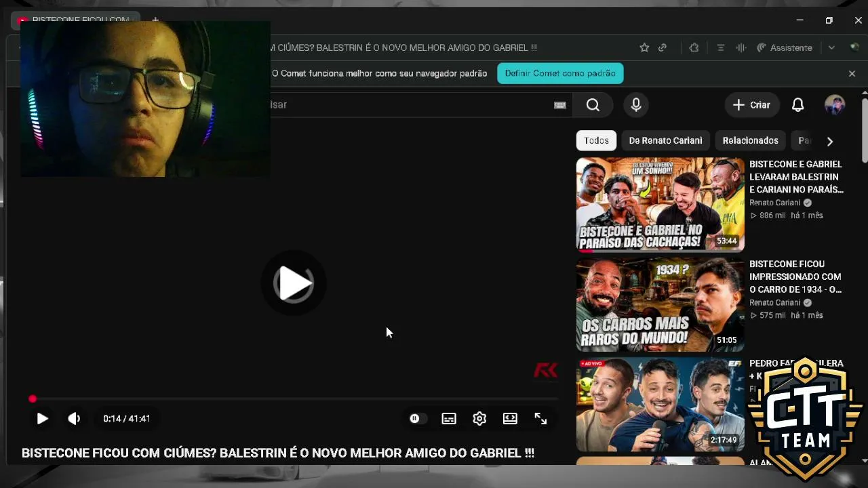This screenshot has height=488, width=868.
Task: Mute the video volume
Action: pyautogui.click(x=74, y=419)
